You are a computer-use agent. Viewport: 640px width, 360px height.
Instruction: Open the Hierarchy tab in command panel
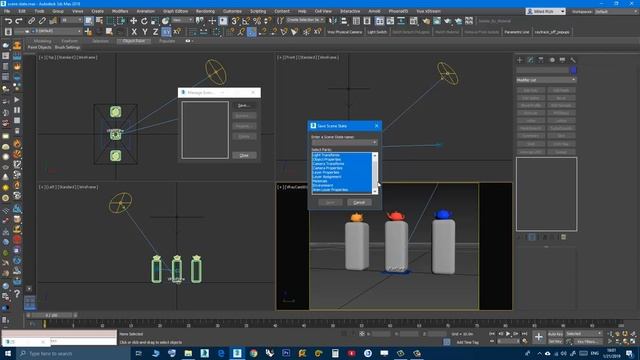[x=541, y=60]
